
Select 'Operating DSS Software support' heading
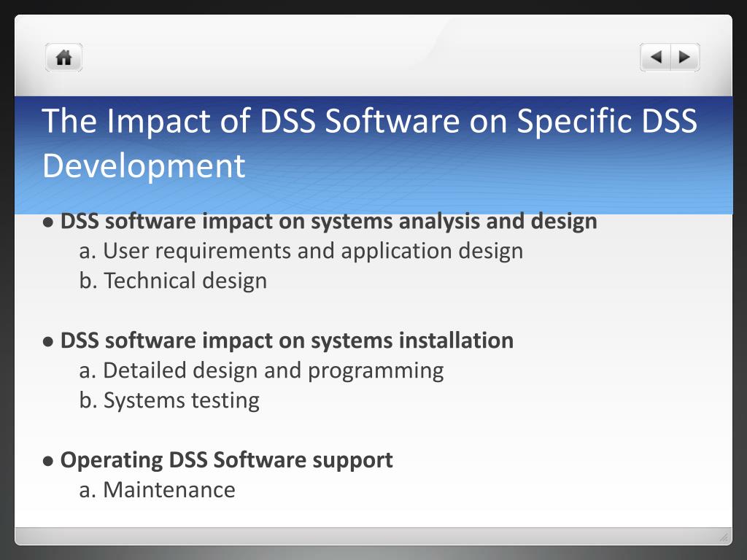226,461
